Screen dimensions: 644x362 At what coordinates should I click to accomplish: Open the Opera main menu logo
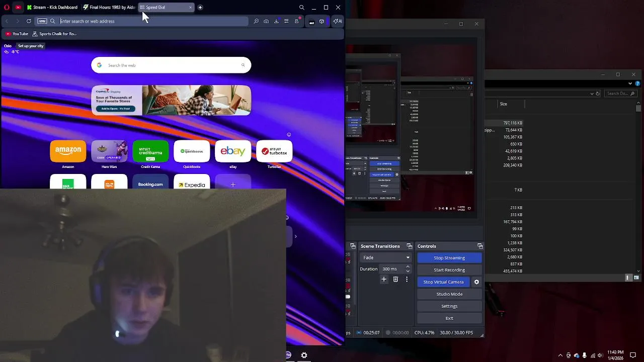pyautogui.click(x=7, y=8)
